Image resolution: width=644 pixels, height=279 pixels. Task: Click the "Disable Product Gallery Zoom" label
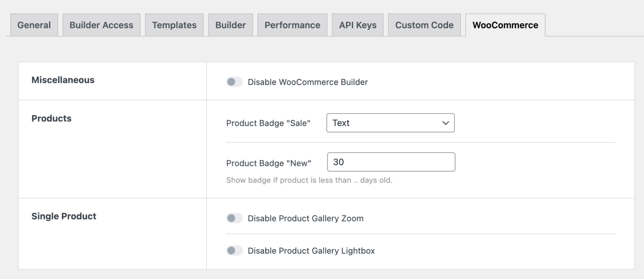[x=305, y=218]
